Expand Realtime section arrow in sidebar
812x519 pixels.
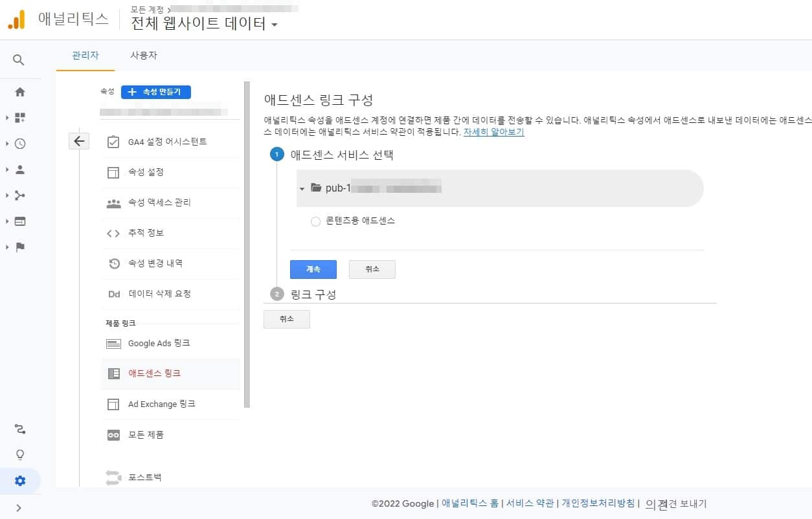pyautogui.click(x=6, y=144)
